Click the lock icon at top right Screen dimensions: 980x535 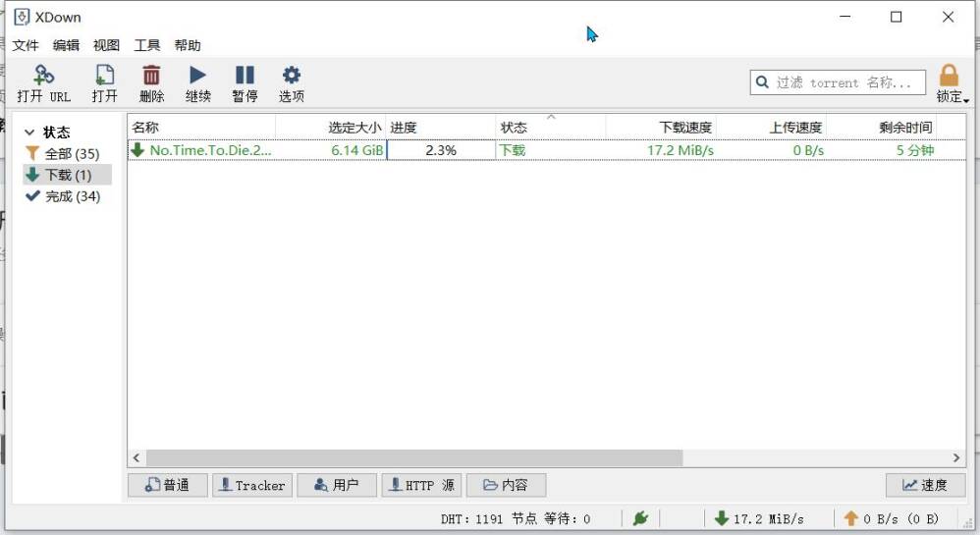pos(948,77)
